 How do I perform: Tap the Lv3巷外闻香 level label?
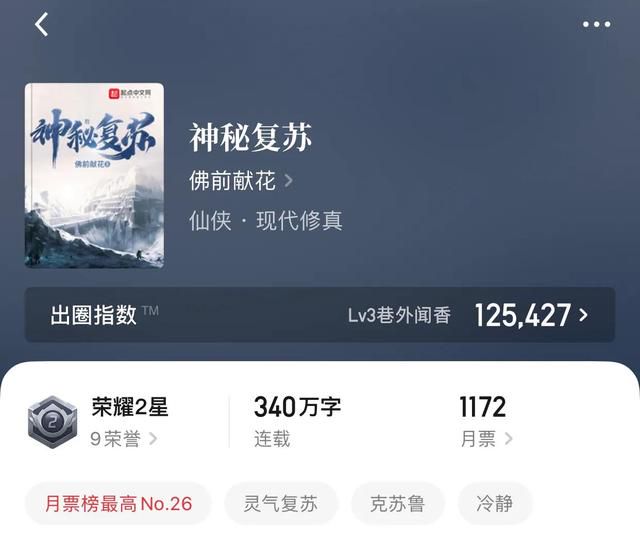click(399, 315)
